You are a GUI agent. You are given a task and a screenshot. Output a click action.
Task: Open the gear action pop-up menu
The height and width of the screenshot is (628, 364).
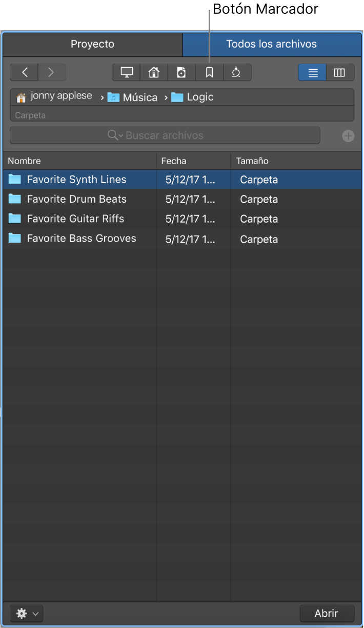[x=26, y=613]
